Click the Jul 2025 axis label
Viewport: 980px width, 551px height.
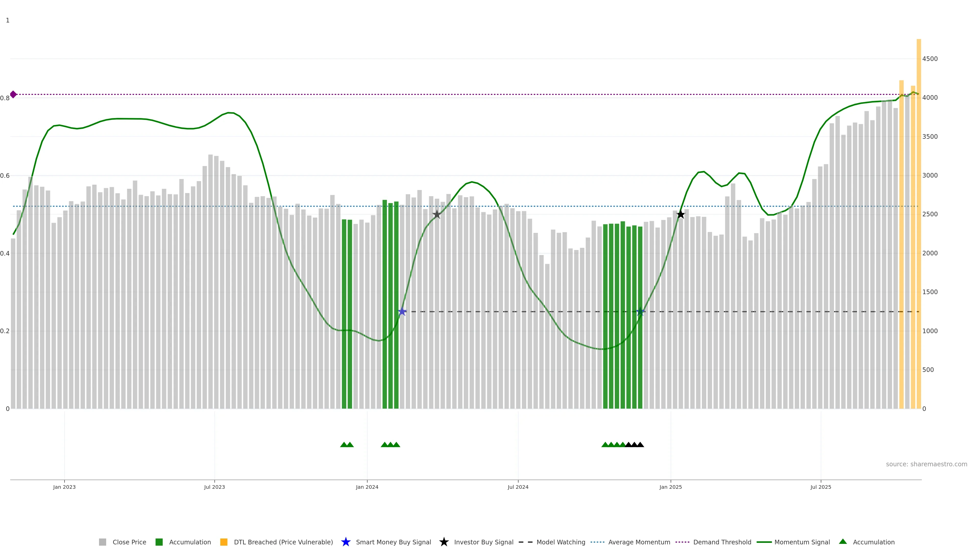click(x=820, y=487)
